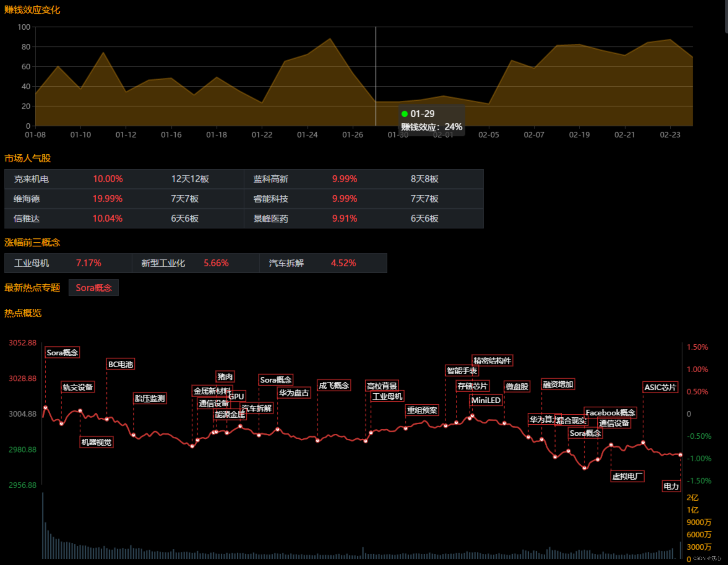This screenshot has height=565, width=728.
Task: Click the 01-24 date on profit-effect axis
Action: tap(307, 135)
